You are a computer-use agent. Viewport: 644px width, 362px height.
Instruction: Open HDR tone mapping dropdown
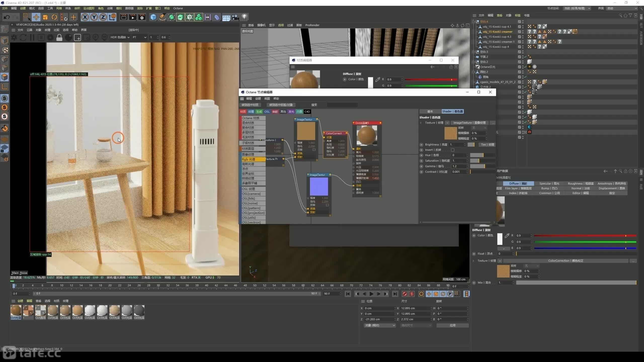click(x=120, y=37)
